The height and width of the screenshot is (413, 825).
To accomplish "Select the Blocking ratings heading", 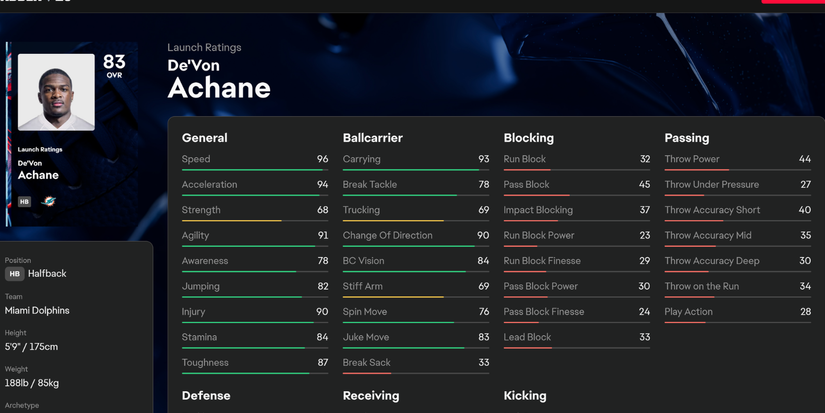I will click(x=528, y=138).
